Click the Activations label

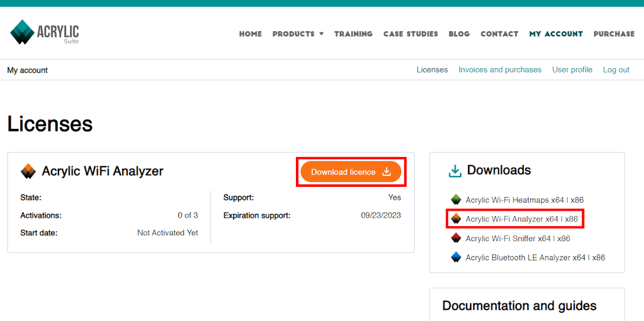coord(41,216)
